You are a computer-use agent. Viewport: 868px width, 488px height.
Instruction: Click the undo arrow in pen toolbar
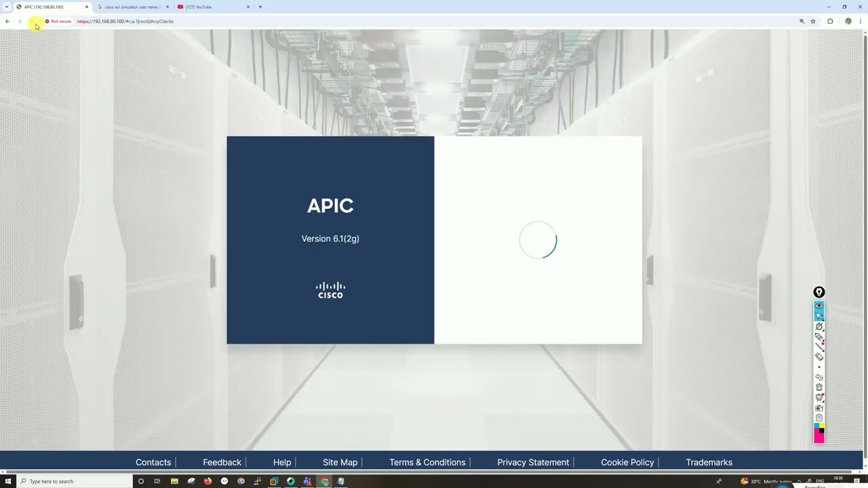point(819,377)
